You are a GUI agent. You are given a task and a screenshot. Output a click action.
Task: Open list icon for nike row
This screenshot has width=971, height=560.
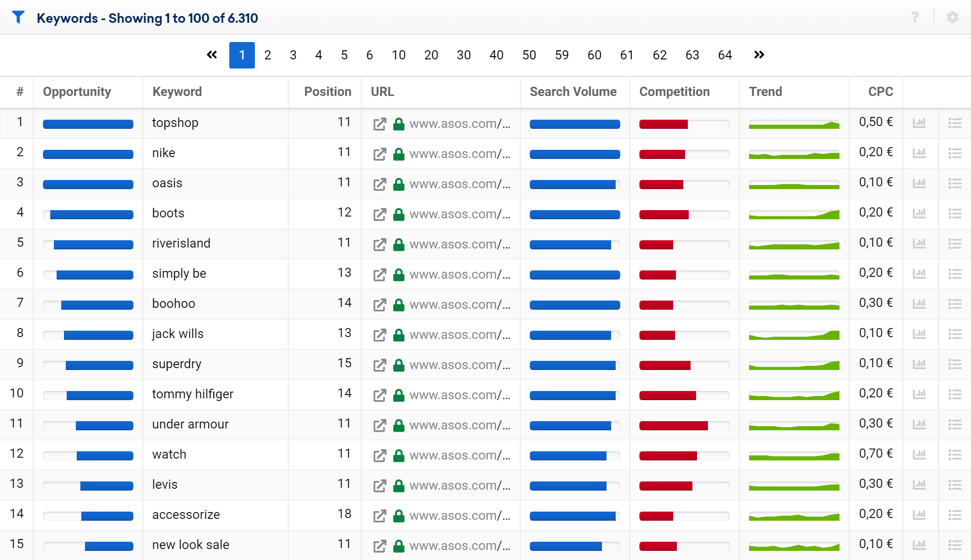(955, 153)
